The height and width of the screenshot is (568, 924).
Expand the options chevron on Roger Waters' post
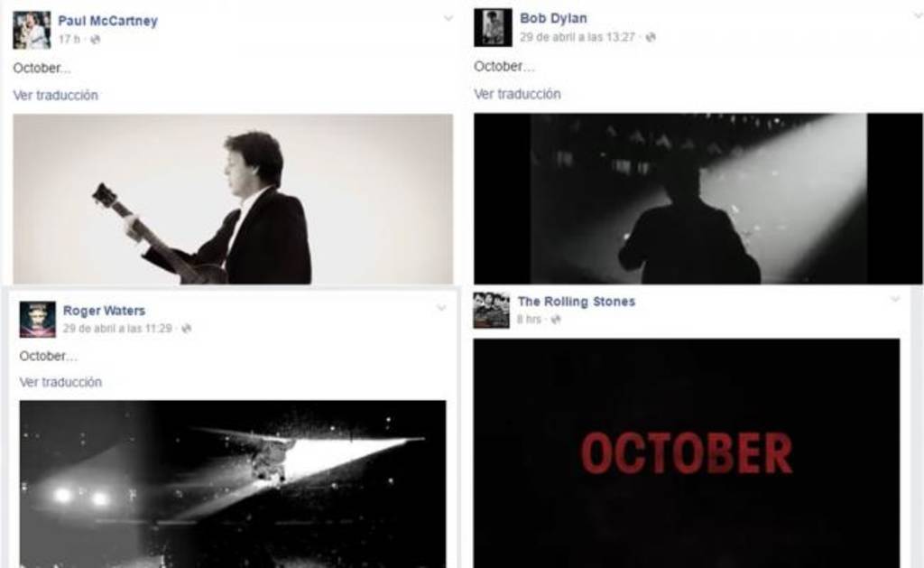click(x=441, y=308)
